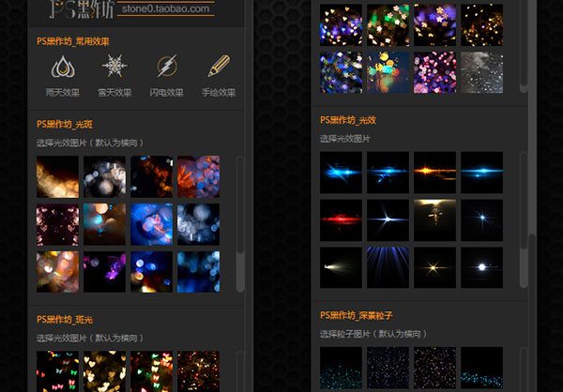Select the spotlight beam light effect thumbnail
This screenshot has height=392, width=563.
pos(341,267)
